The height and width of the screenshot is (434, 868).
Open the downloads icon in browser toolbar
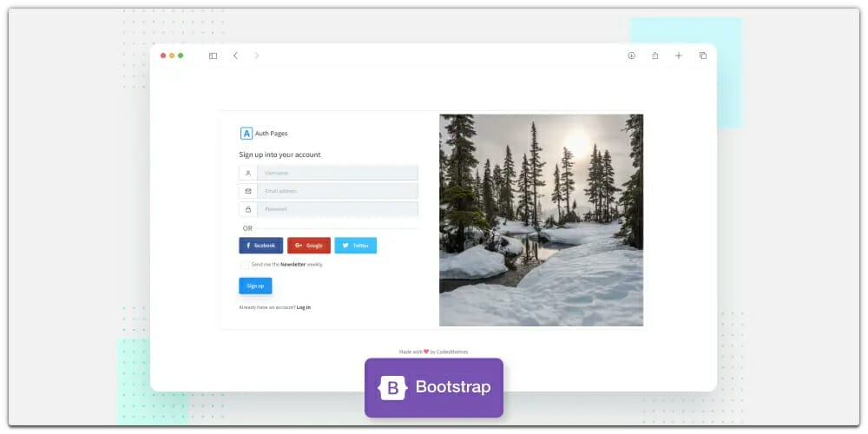click(631, 56)
